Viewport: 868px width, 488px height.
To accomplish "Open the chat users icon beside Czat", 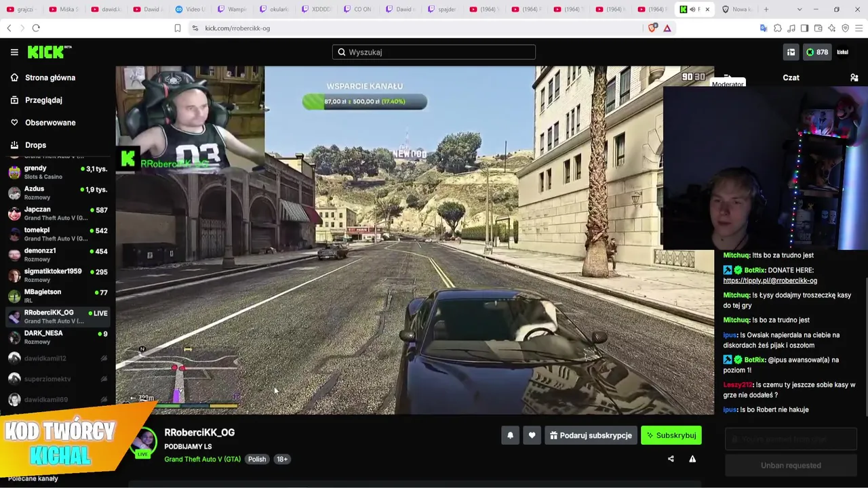I will coord(854,78).
